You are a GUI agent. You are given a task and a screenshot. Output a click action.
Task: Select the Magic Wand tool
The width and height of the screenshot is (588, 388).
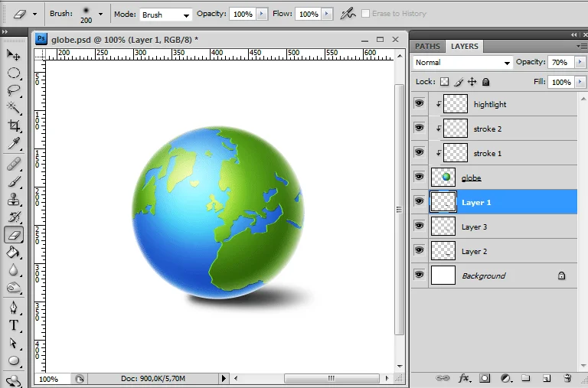coord(14,108)
